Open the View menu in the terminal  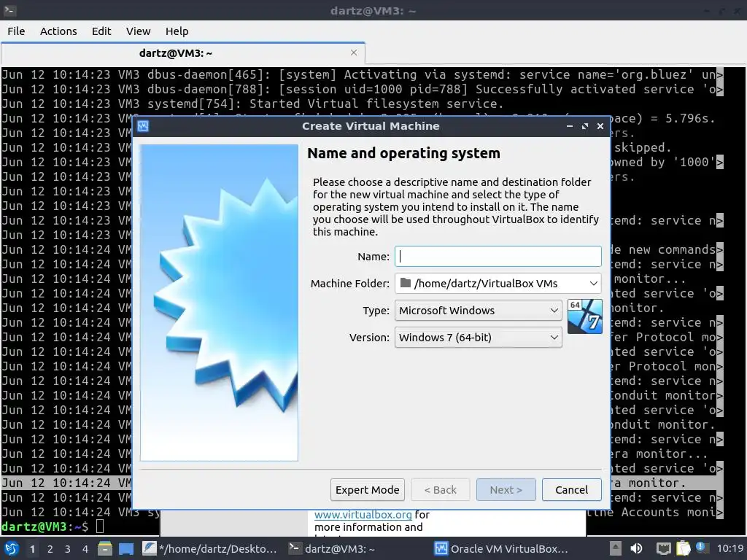[138, 31]
